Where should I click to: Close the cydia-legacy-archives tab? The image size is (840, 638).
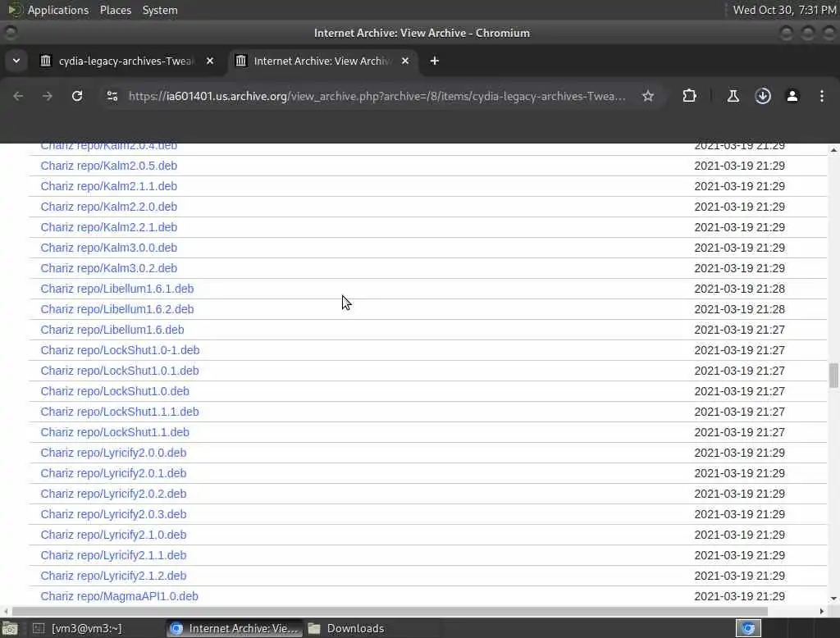pyautogui.click(x=210, y=61)
